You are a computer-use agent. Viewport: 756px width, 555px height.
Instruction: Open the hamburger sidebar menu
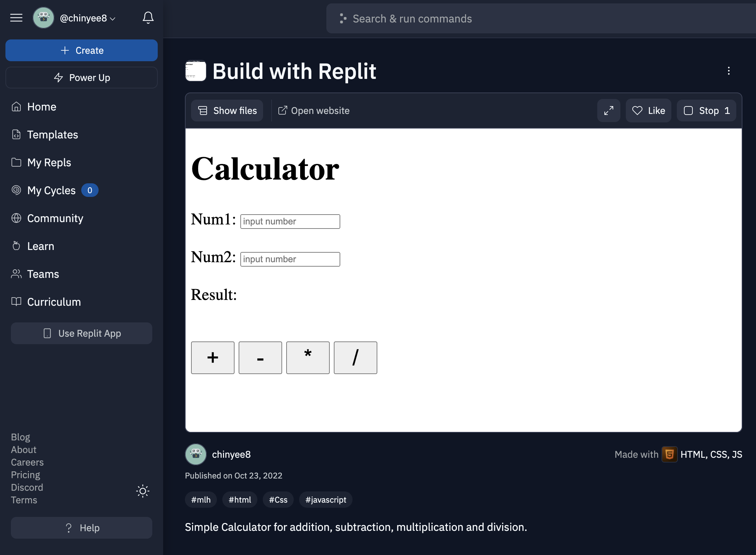pyautogui.click(x=16, y=18)
